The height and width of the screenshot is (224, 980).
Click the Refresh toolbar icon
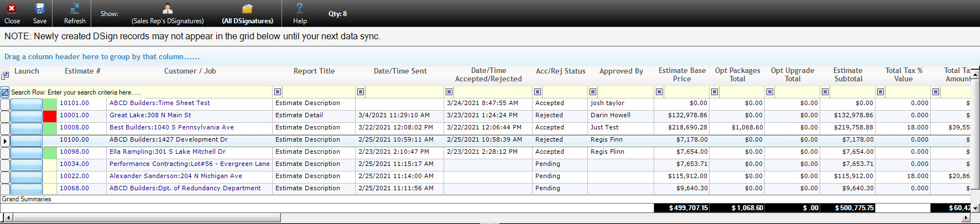(x=75, y=9)
